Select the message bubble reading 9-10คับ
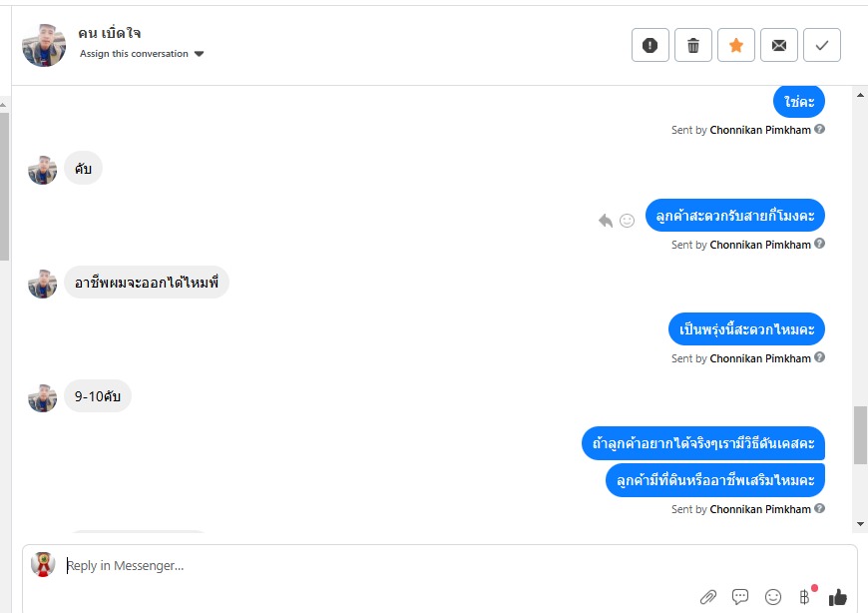 coord(98,396)
